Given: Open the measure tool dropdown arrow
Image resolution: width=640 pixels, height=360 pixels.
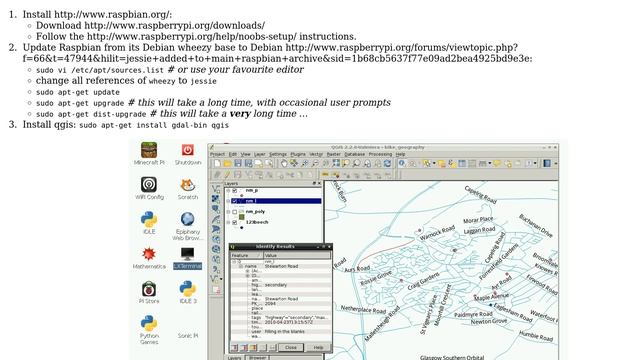Looking at the screenshot, I should point(490,163).
